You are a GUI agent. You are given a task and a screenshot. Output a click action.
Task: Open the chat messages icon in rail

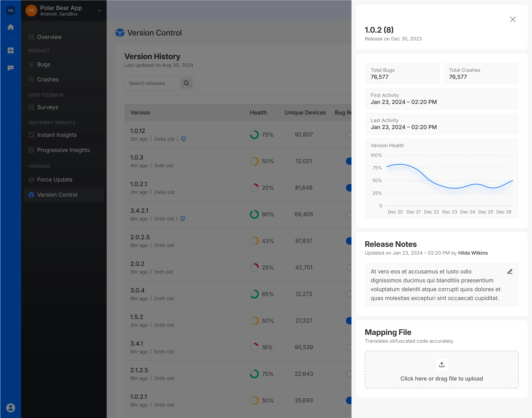click(x=11, y=68)
